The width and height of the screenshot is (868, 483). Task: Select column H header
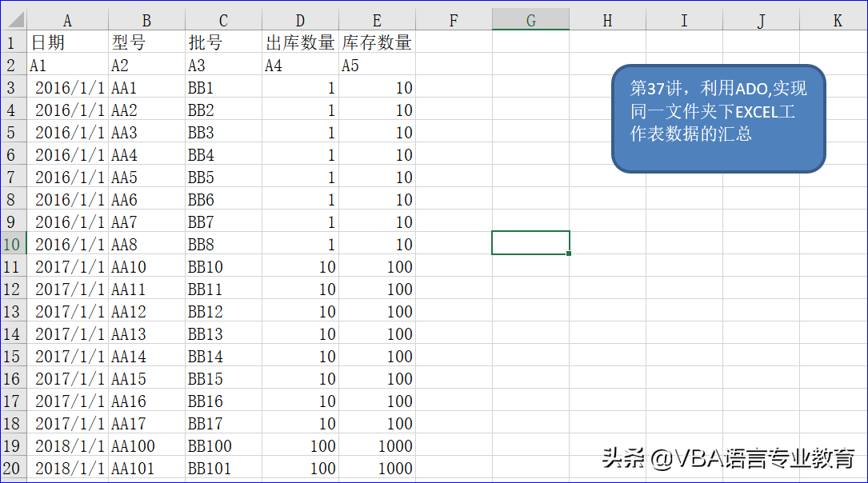(607, 21)
